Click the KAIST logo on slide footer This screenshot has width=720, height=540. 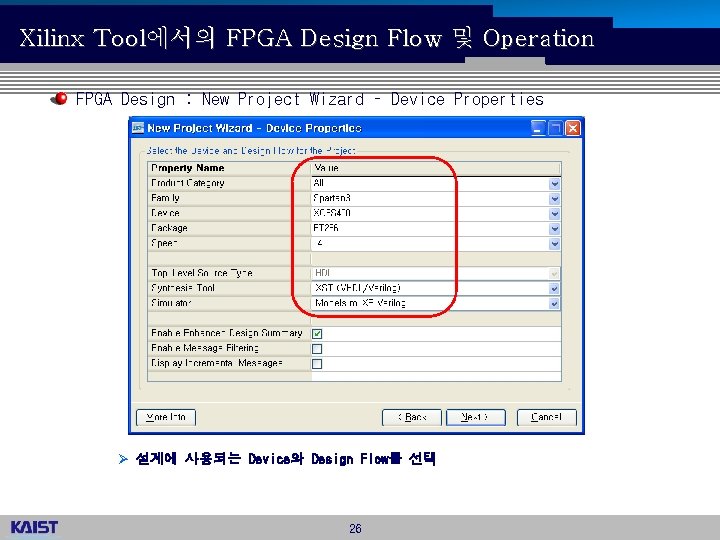[34, 527]
